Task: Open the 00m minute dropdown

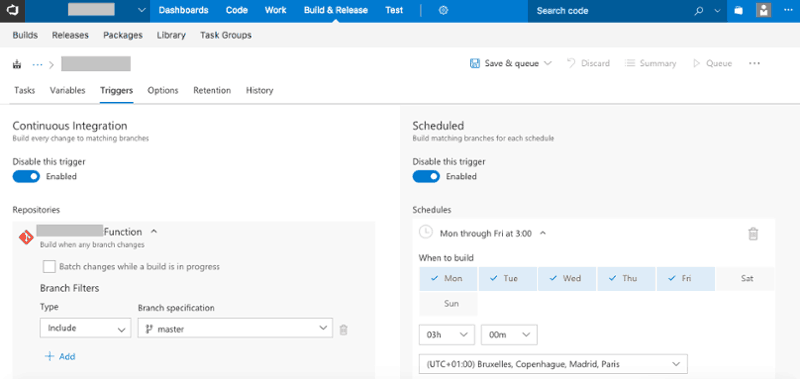Action: 509,335
